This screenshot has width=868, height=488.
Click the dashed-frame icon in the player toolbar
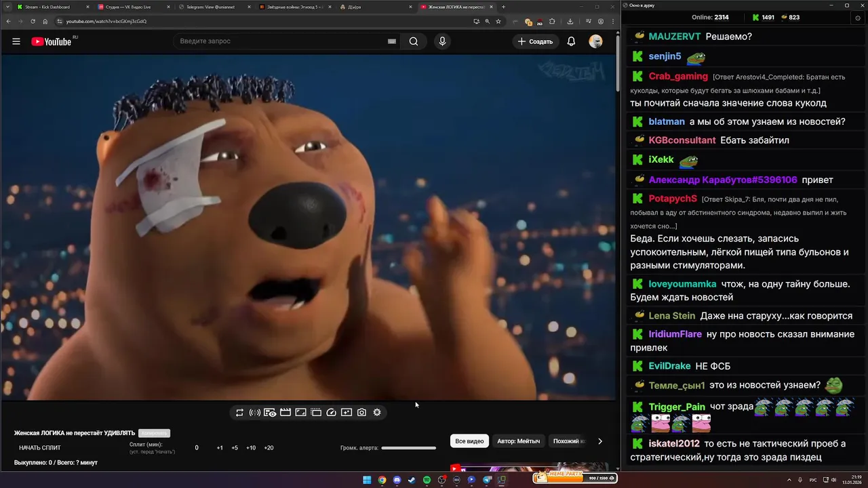tap(316, 412)
